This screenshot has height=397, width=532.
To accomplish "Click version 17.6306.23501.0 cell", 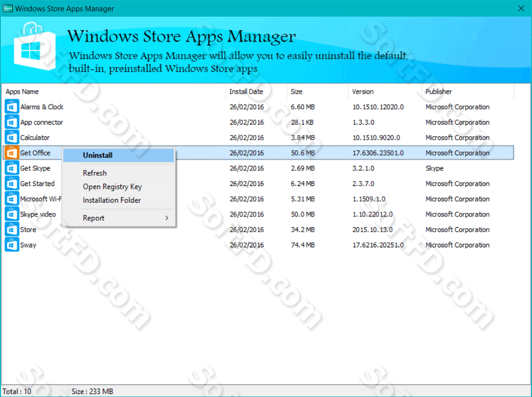I will point(378,153).
